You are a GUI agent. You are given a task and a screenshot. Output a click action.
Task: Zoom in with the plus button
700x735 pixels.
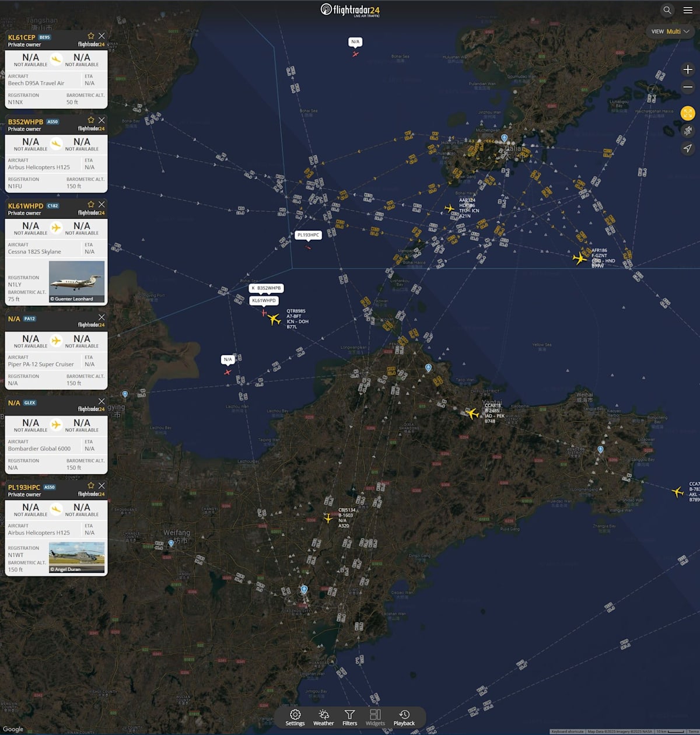688,69
